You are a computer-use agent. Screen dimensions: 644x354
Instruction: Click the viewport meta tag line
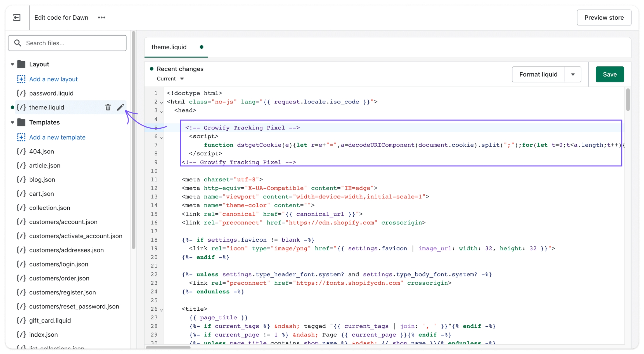coord(306,197)
